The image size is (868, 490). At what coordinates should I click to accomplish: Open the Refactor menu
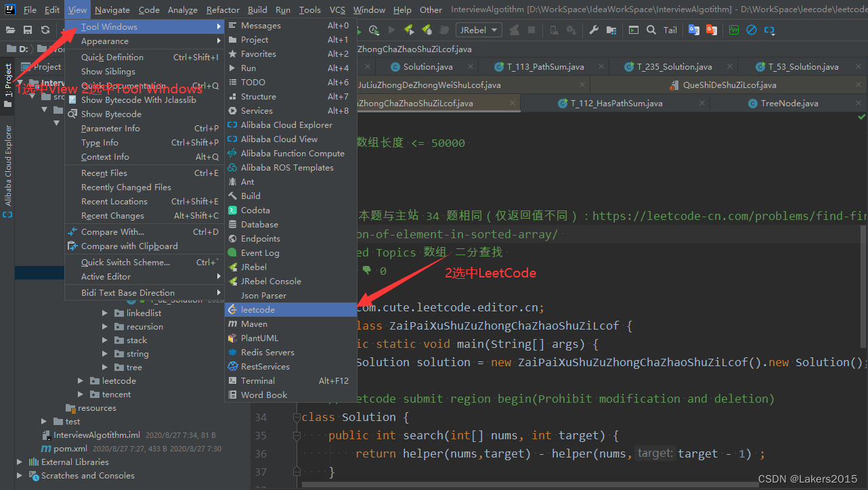click(x=223, y=9)
